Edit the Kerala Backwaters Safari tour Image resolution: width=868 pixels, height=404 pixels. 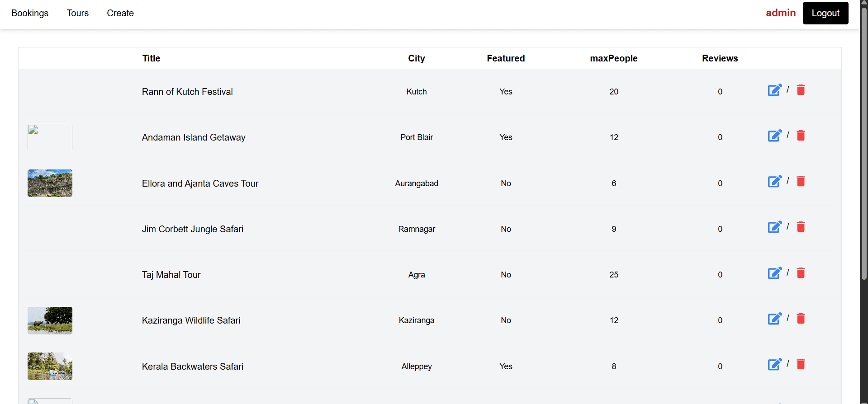click(775, 364)
